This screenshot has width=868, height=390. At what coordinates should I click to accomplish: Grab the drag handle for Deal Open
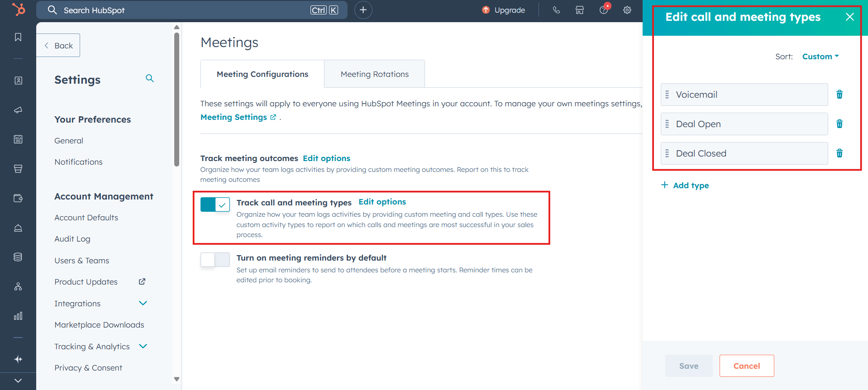(667, 124)
